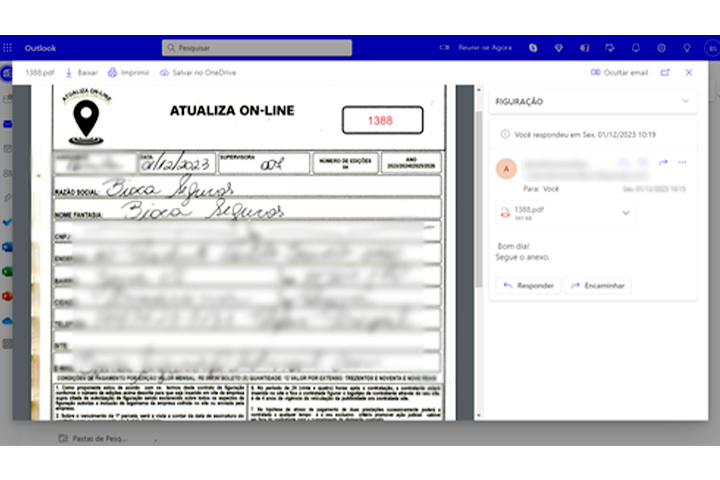
Task: Click the Pesquisar search box
Action: 257,48
